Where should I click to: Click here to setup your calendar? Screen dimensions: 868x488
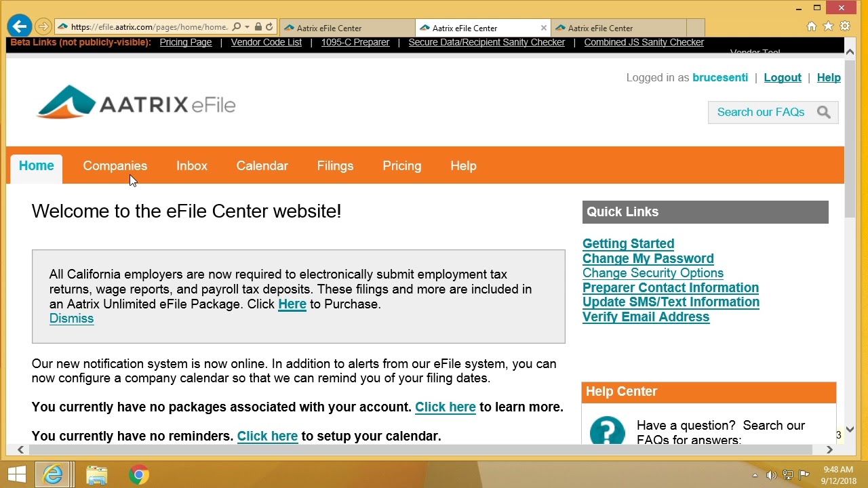268,436
